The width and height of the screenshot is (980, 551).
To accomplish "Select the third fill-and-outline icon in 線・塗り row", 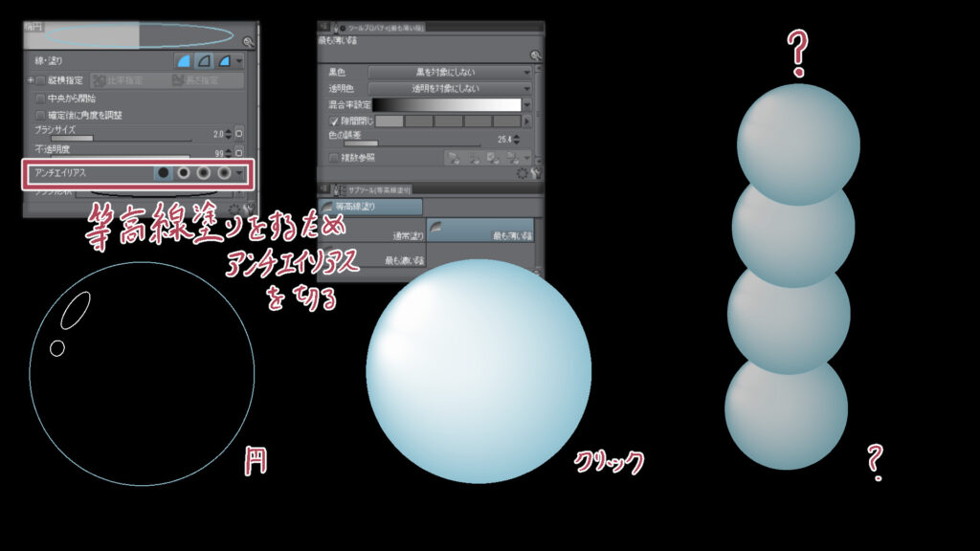I will coord(224,60).
